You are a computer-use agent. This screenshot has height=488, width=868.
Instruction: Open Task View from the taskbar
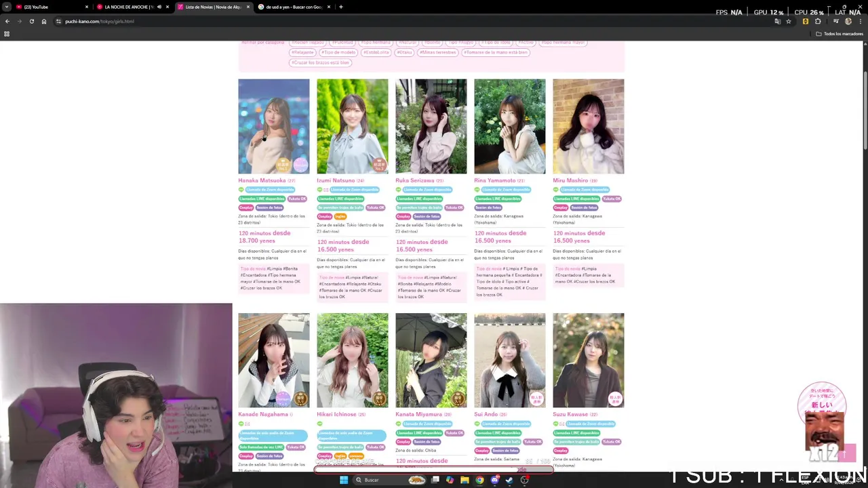click(435, 480)
